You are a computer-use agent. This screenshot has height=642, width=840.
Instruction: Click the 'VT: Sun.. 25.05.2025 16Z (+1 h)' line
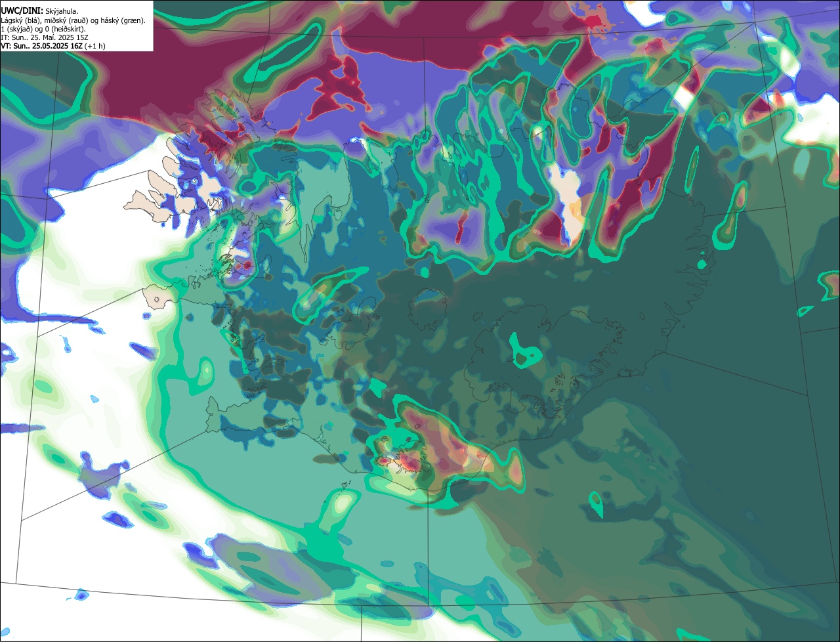[x=53, y=46]
